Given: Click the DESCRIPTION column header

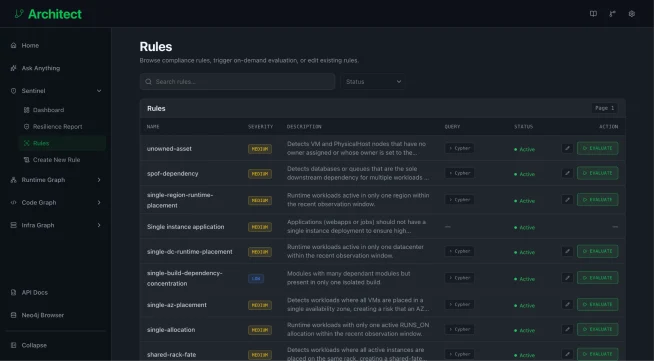Looking at the screenshot, I should (304, 127).
